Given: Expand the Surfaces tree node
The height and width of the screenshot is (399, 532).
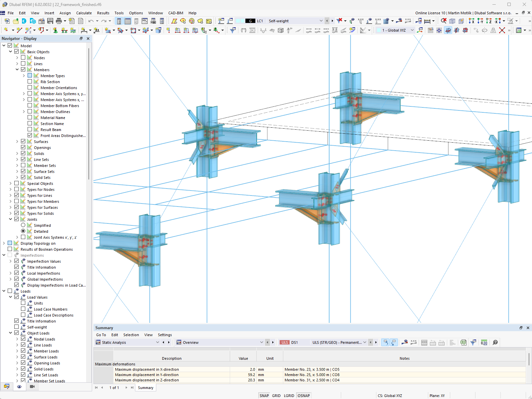Looking at the screenshot, I should [17, 141].
